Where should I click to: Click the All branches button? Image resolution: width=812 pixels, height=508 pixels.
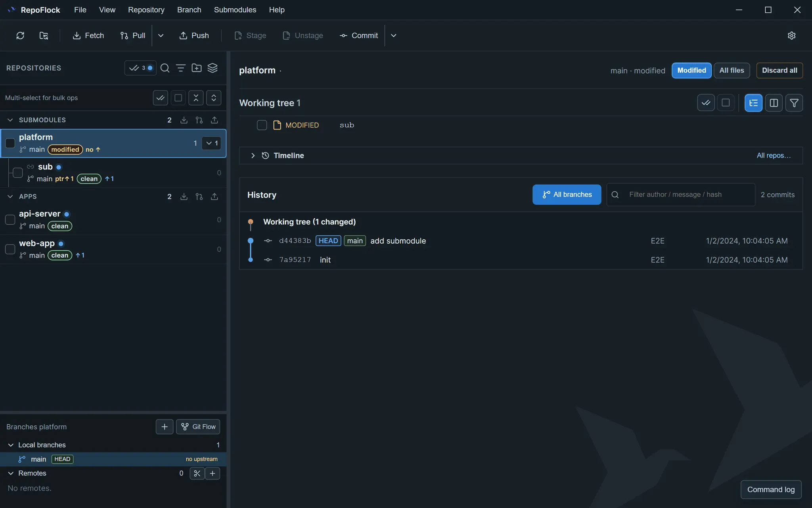click(567, 194)
